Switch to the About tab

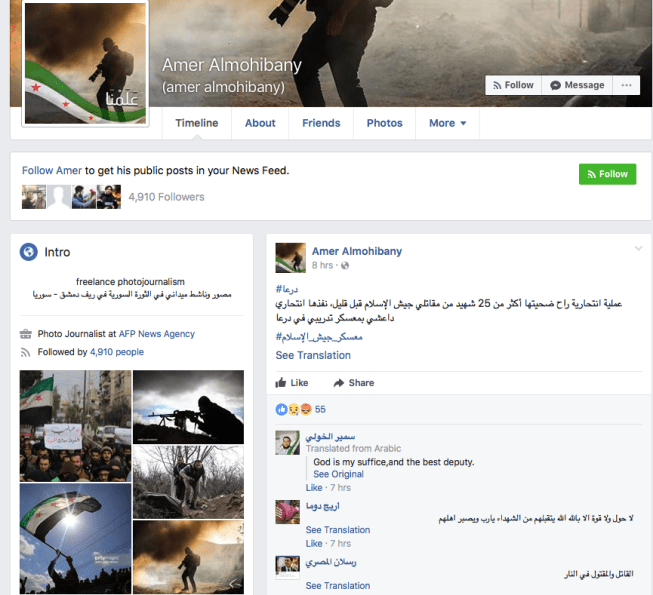(260, 123)
